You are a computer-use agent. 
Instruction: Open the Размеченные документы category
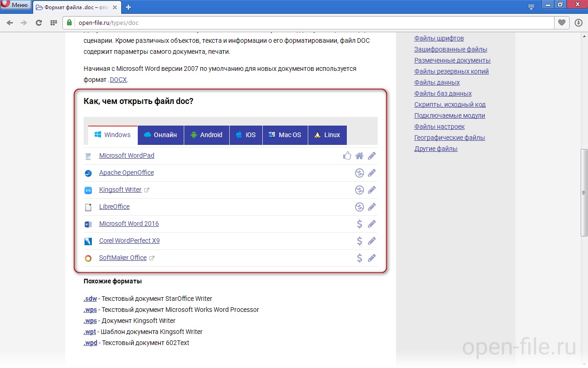click(452, 60)
